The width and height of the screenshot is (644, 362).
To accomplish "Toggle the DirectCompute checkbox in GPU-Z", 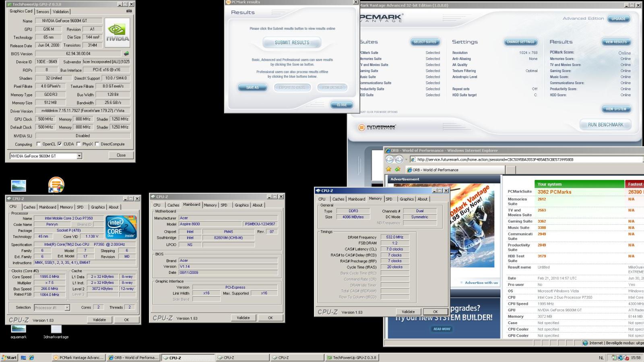I will coord(97,144).
